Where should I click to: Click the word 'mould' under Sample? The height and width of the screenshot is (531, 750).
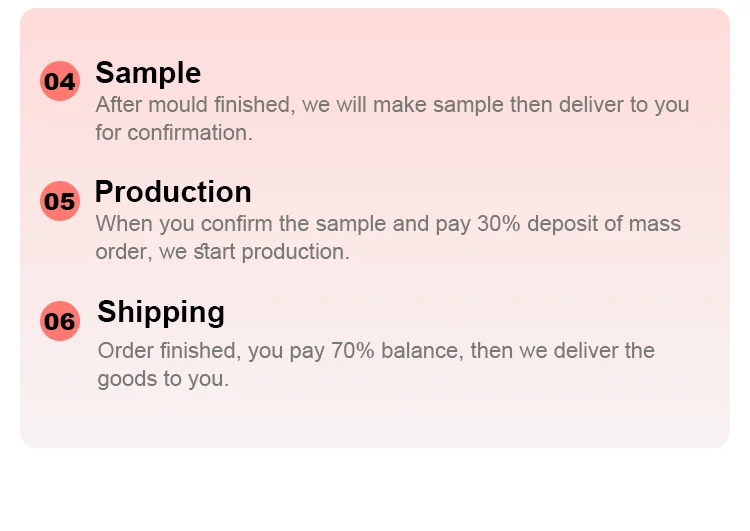coord(178,104)
